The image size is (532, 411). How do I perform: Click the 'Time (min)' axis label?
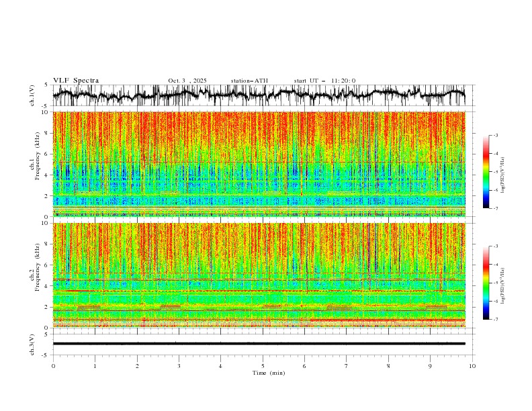[269, 373]
